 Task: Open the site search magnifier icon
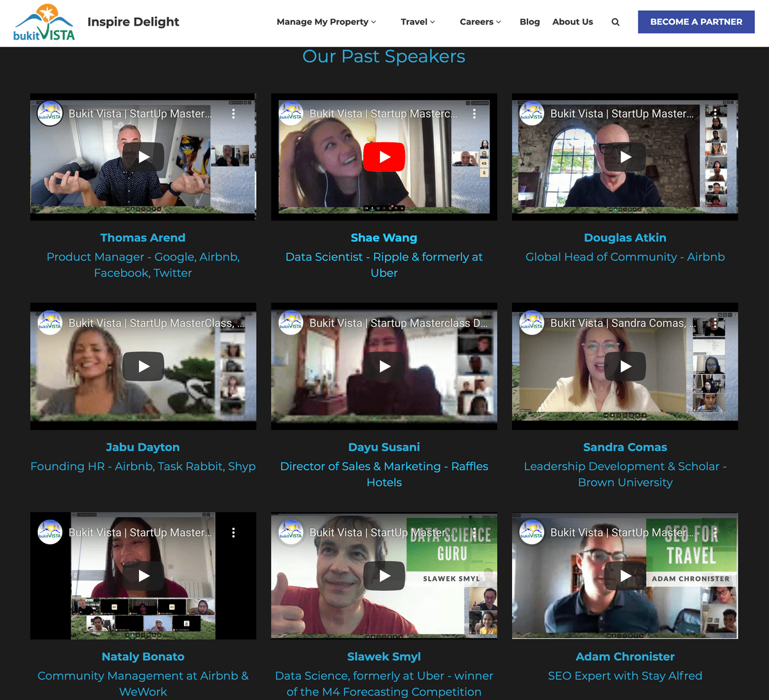point(615,22)
